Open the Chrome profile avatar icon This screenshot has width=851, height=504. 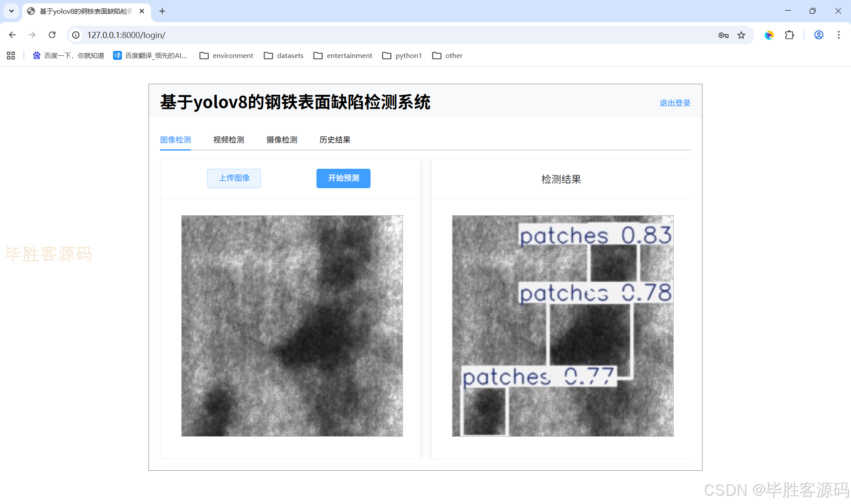[819, 35]
